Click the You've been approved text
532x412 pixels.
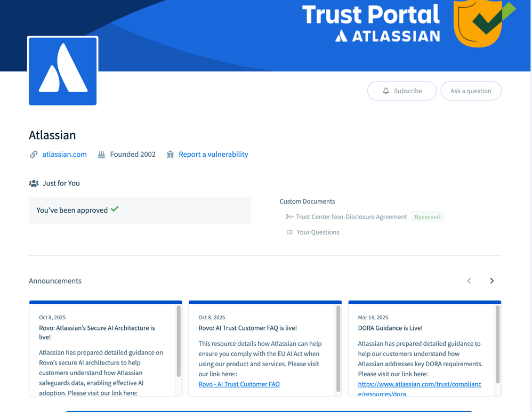(72, 210)
